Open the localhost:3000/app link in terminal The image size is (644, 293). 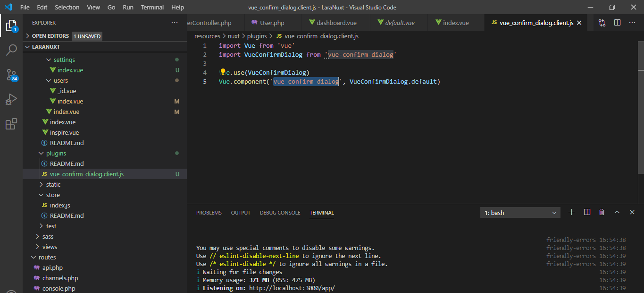[292, 288]
